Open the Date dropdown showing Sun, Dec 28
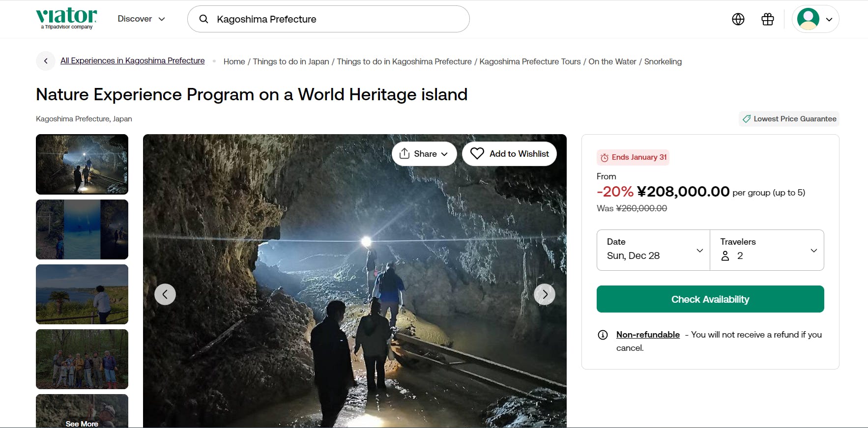Image resolution: width=868 pixels, height=428 pixels. [653, 250]
